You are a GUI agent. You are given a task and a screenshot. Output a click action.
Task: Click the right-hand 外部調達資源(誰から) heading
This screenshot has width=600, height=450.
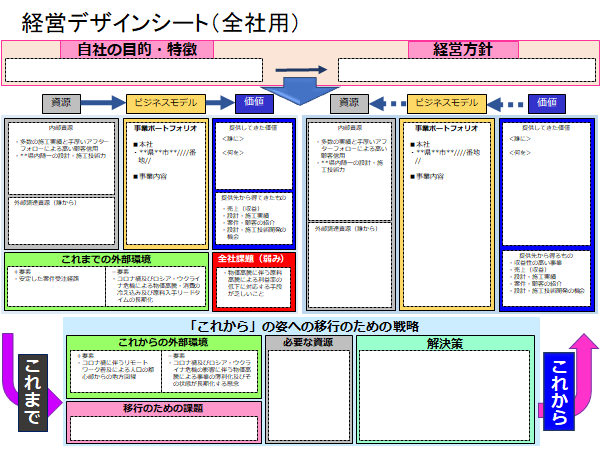coord(346,229)
